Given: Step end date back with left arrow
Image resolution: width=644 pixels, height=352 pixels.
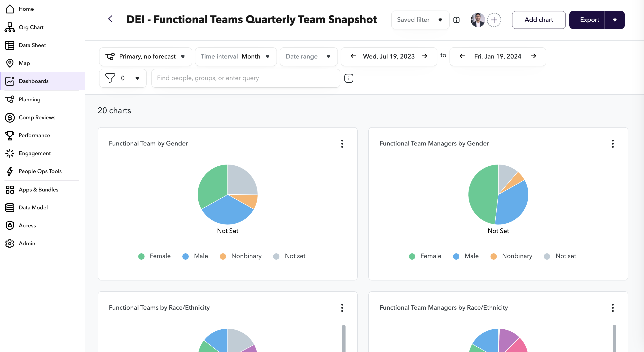Looking at the screenshot, I should pyautogui.click(x=462, y=56).
